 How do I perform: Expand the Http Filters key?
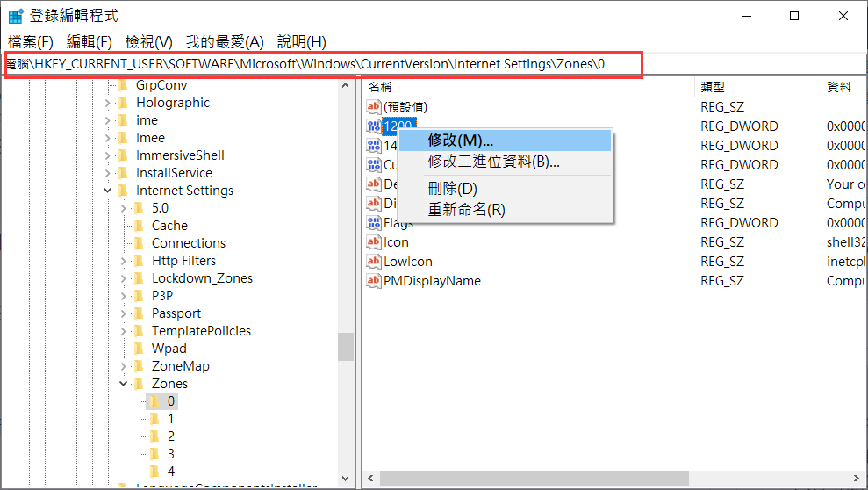click(x=124, y=261)
